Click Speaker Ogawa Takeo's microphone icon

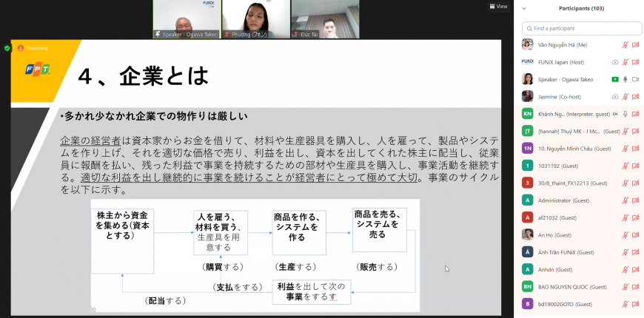(x=625, y=79)
